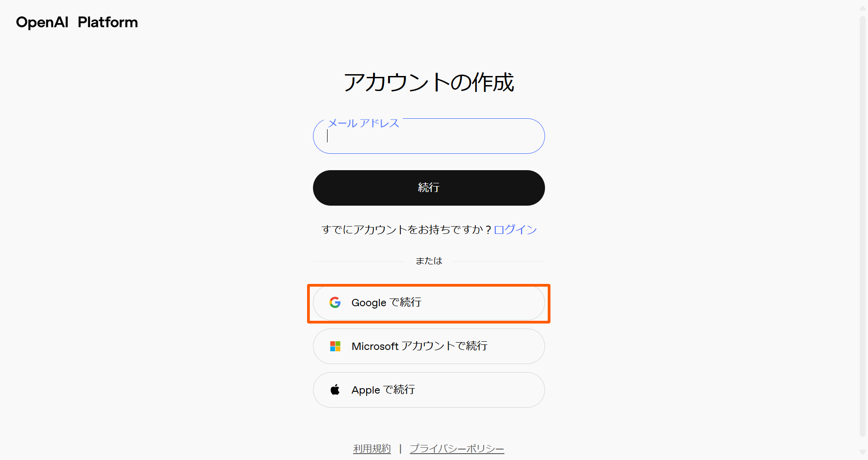
Task: Click the OpenAI Platform logo
Action: pos(76,22)
